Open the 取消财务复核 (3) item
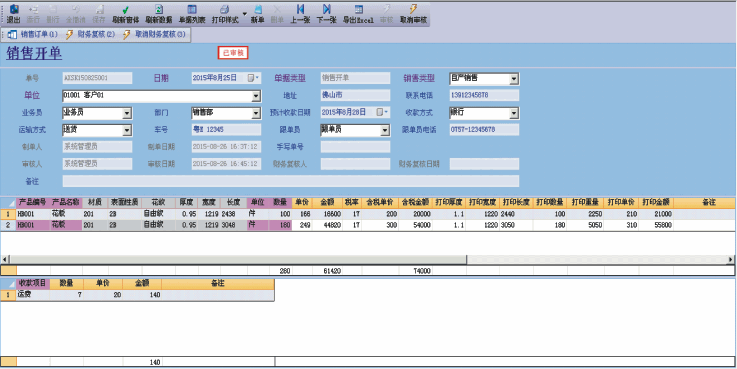The image size is (737, 369). coord(154,34)
